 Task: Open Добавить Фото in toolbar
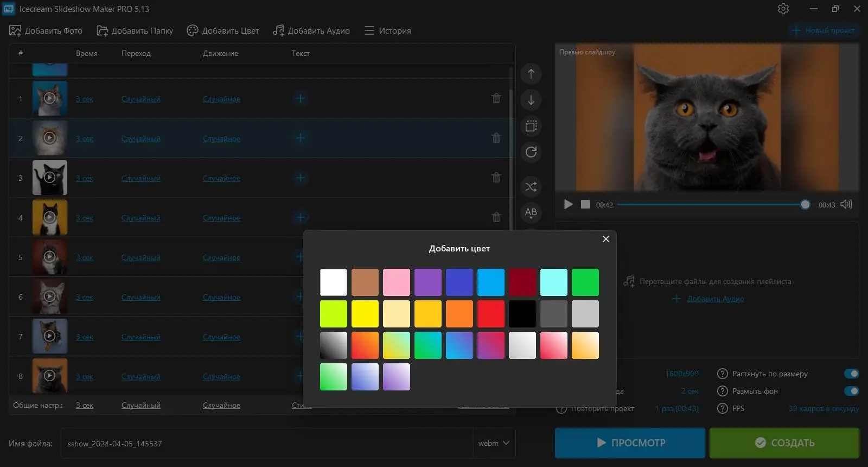point(46,30)
